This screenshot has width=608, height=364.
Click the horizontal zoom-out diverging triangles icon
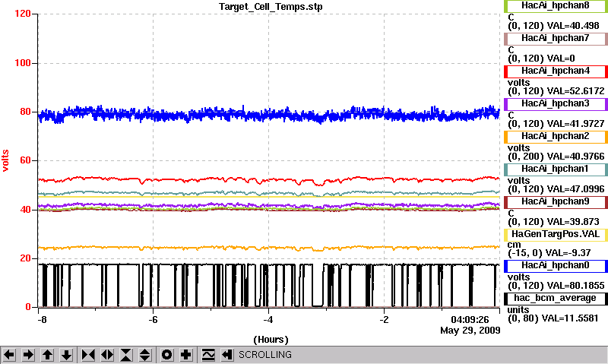[107, 355]
